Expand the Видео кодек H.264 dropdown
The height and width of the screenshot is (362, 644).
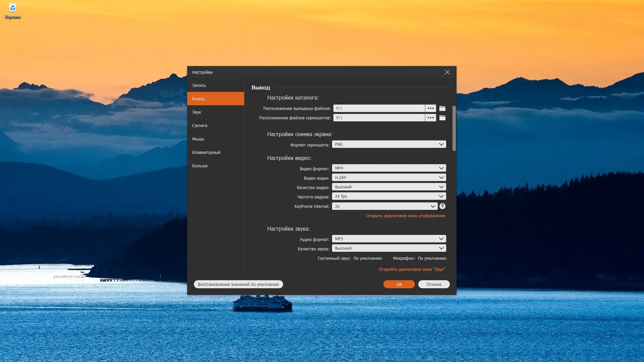(389, 178)
